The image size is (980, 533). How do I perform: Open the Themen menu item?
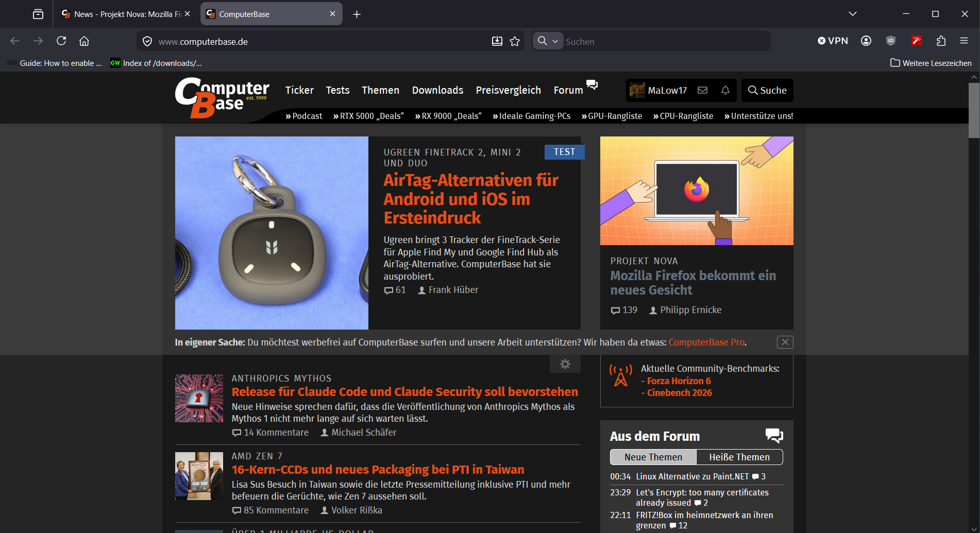point(380,90)
